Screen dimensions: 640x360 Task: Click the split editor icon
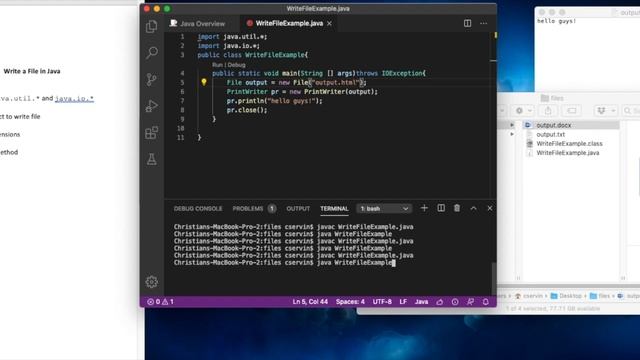tap(467, 23)
